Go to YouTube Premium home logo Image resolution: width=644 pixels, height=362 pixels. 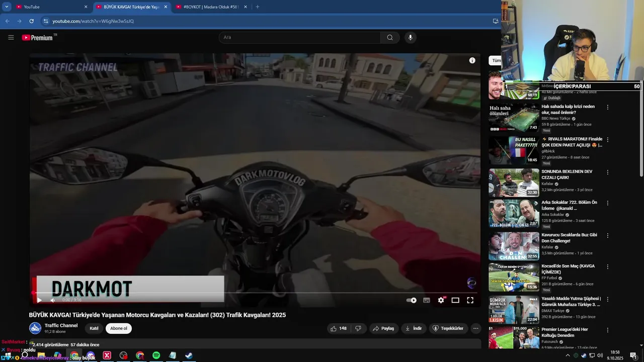38,37
